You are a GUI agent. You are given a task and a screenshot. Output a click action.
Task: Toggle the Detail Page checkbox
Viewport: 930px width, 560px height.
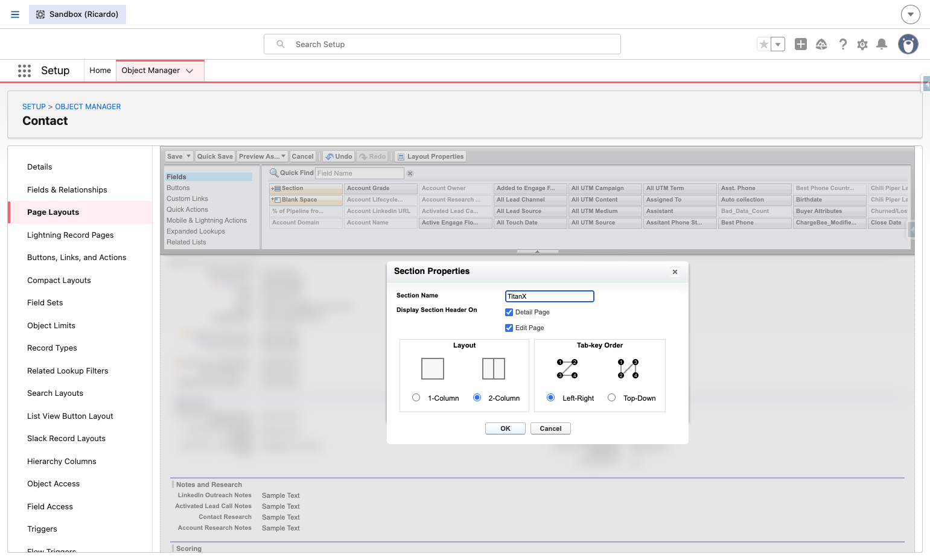click(x=509, y=312)
